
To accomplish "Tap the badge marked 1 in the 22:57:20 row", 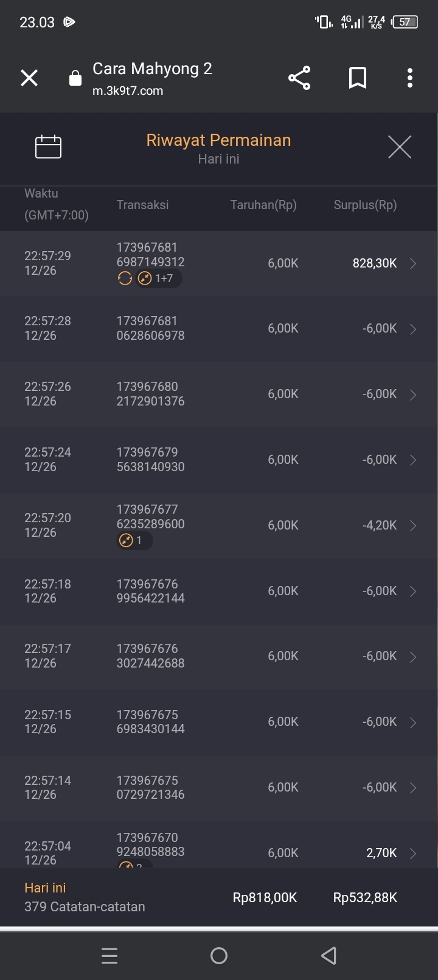I will coord(134,540).
